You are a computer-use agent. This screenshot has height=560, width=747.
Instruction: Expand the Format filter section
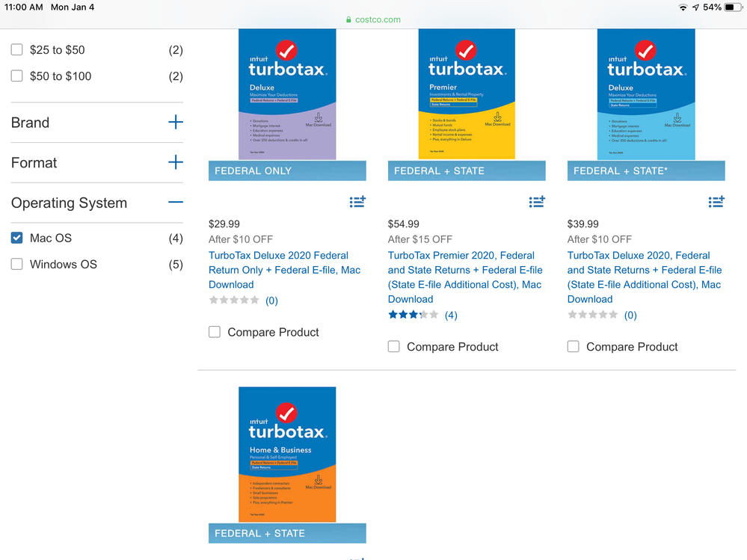click(x=175, y=162)
